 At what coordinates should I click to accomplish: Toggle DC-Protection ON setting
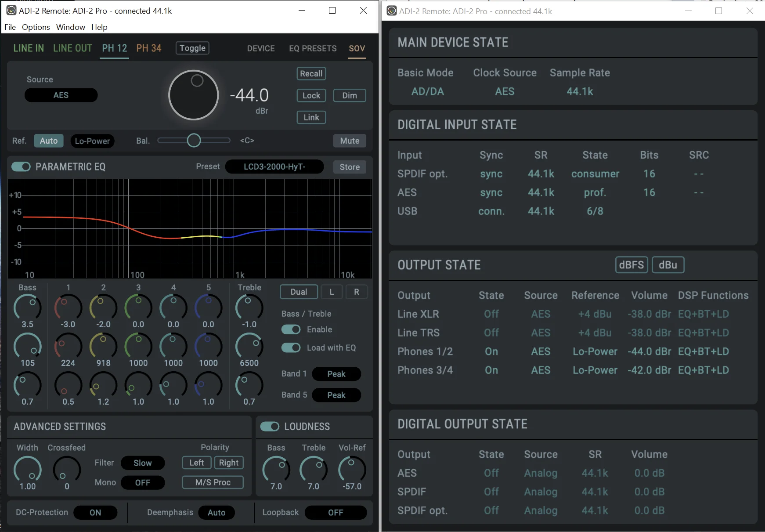[95, 513]
